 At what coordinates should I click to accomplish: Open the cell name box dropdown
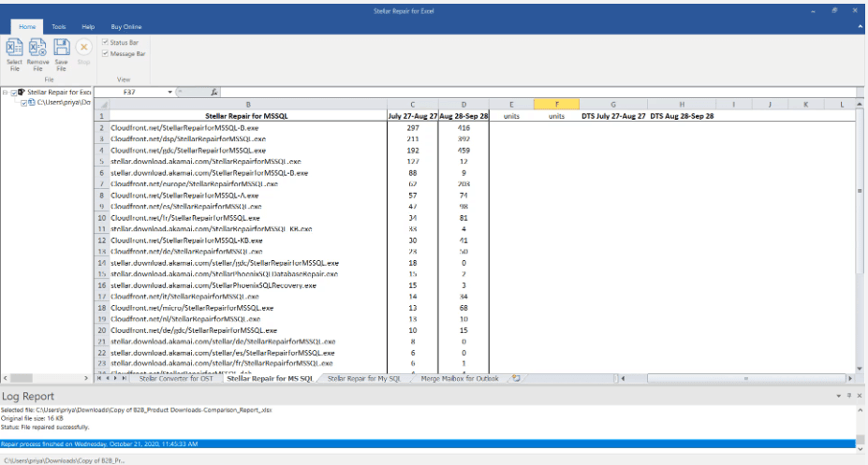tap(169, 93)
